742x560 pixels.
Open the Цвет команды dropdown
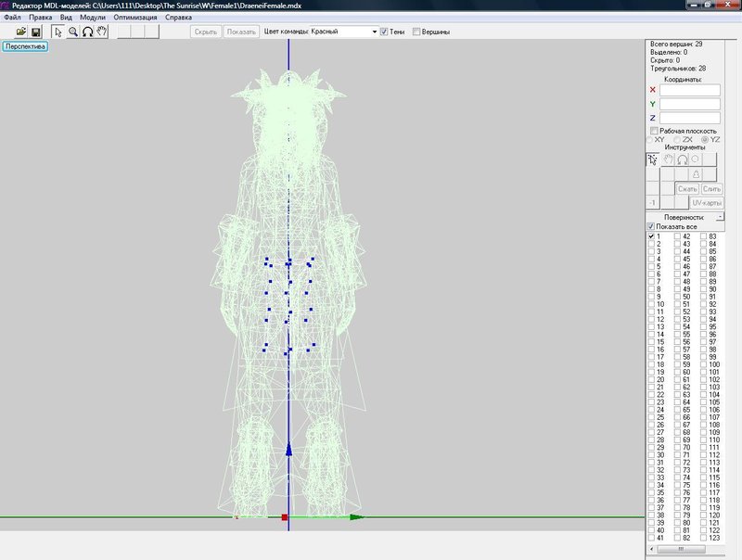point(374,32)
